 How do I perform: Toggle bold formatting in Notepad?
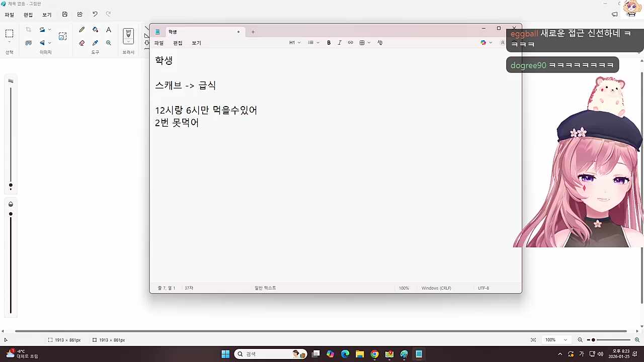[x=329, y=43]
